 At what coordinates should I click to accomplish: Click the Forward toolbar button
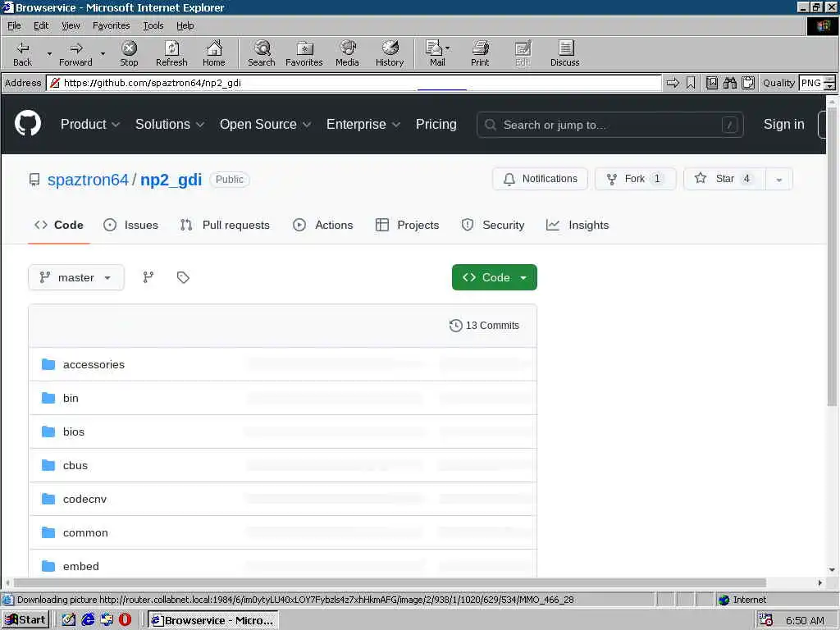(x=75, y=53)
